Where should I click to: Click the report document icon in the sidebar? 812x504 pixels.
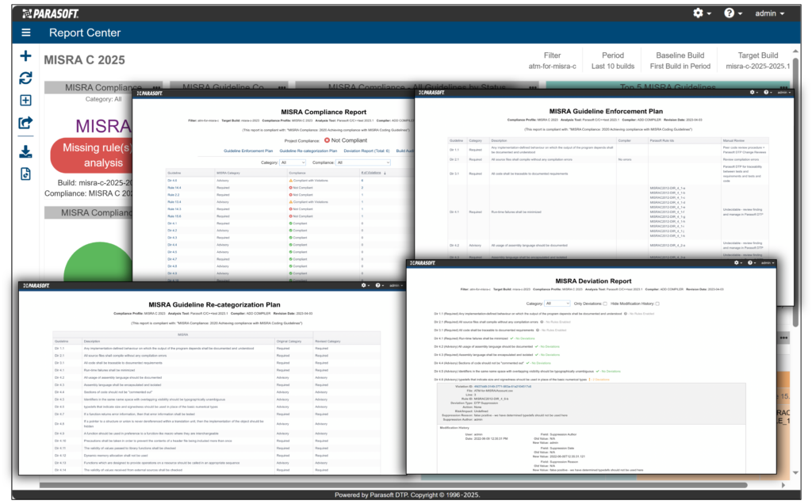25,174
